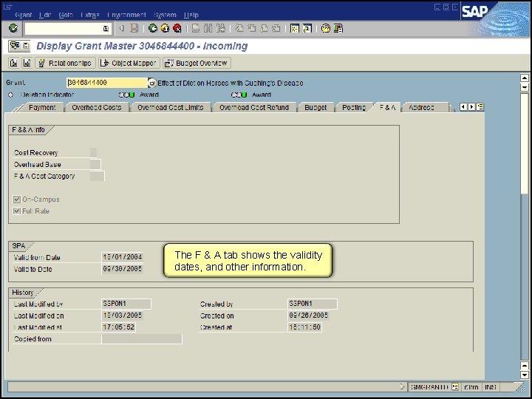532x399 pixels.
Task: Click the vertical scrollbar down arrow at bottom
Action: [525, 375]
